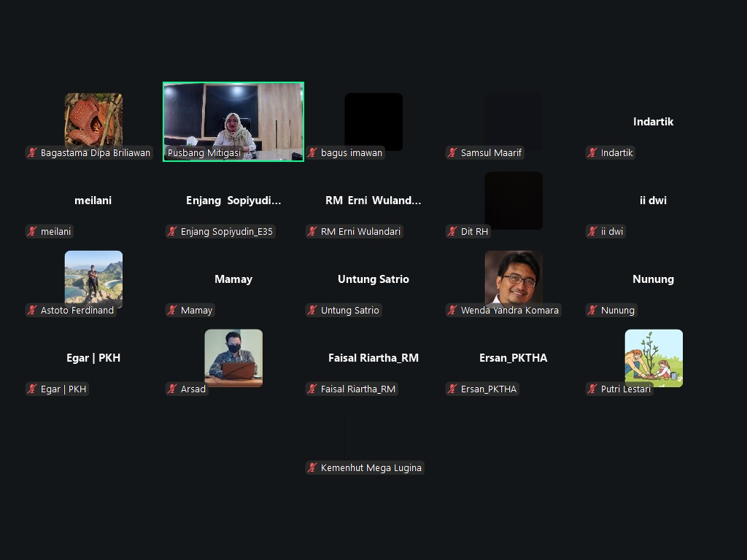Select muted mic icon beside Putri Lestari

592,389
